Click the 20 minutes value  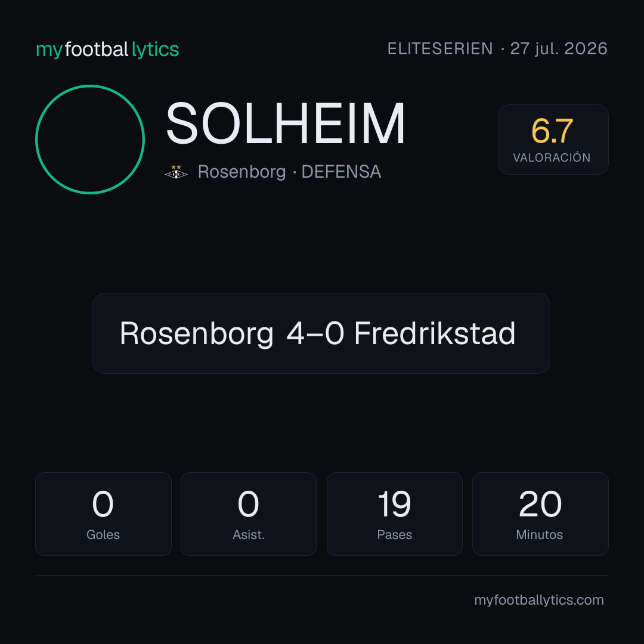point(540,504)
